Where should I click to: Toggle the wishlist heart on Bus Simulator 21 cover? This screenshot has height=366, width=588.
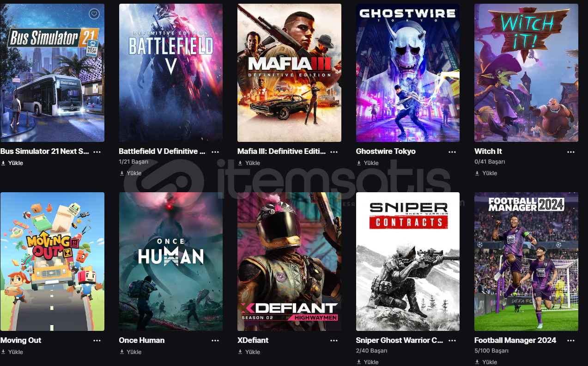[x=94, y=14]
